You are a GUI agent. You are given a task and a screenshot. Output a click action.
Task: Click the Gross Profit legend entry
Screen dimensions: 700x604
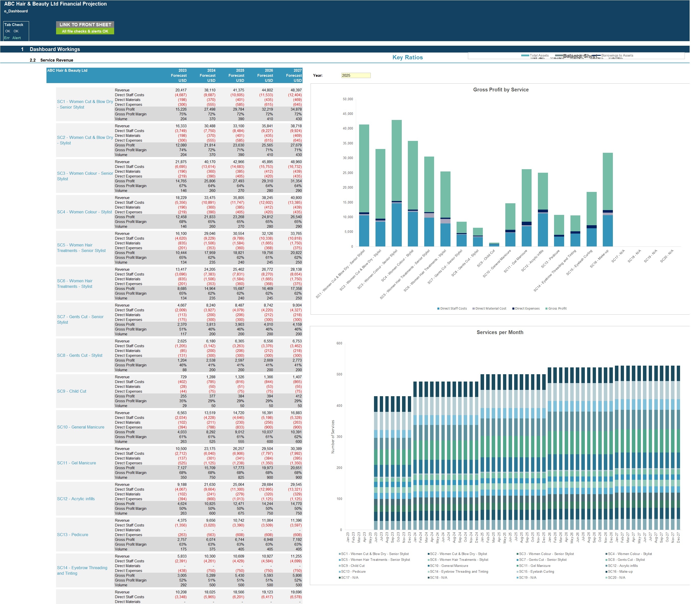557,309
